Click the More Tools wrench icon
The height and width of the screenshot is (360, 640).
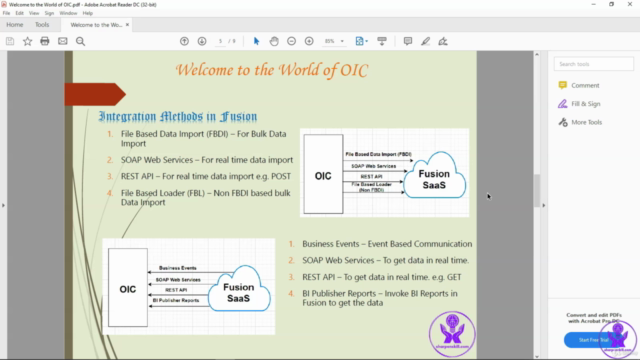[x=563, y=122]
